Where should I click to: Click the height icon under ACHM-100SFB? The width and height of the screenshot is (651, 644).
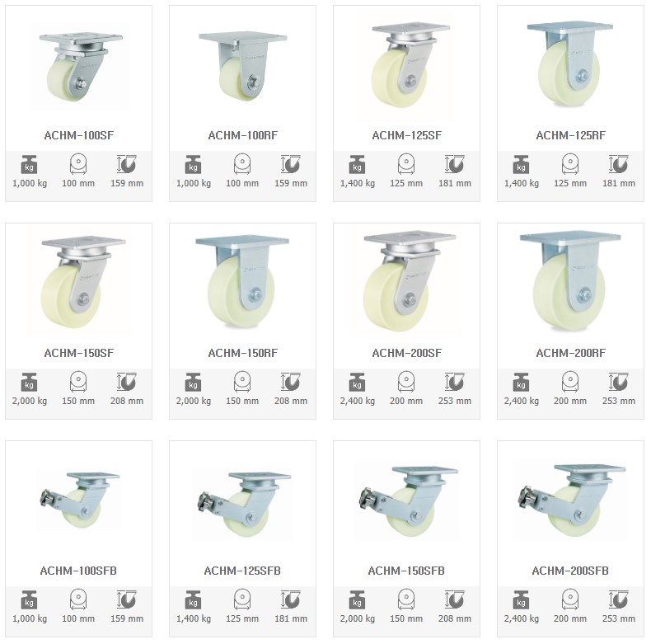tap(126, 599)
